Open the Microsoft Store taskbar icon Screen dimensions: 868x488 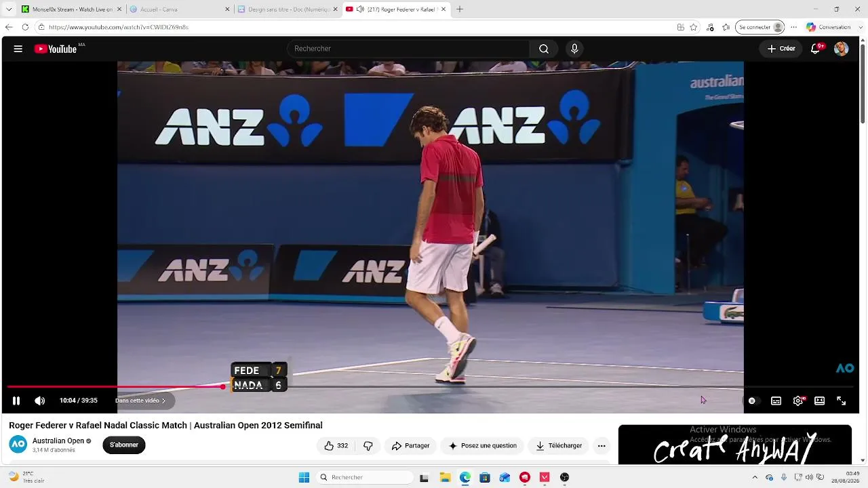485,477
